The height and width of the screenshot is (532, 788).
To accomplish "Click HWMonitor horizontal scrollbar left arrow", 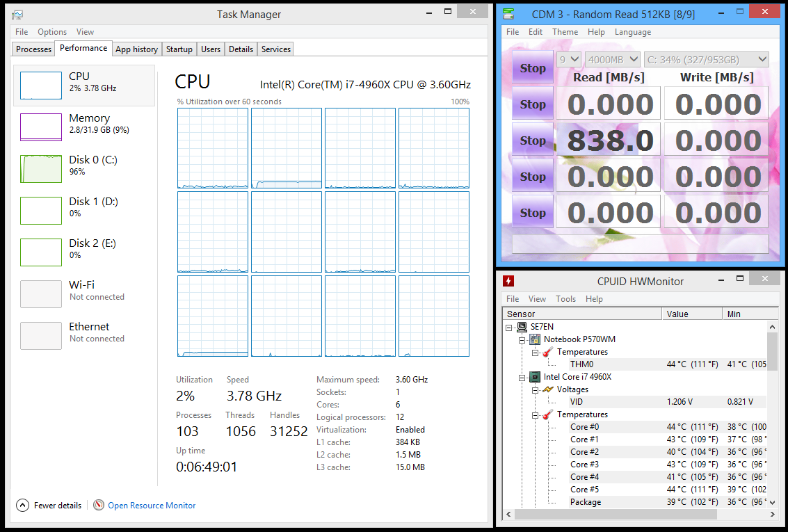I will (x=508, y=514).
